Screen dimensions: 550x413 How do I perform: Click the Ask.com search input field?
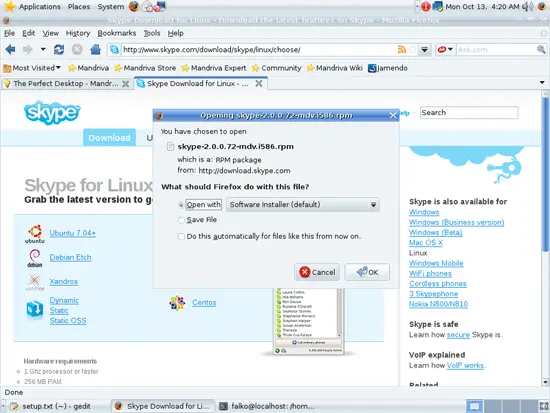point(496,49)
